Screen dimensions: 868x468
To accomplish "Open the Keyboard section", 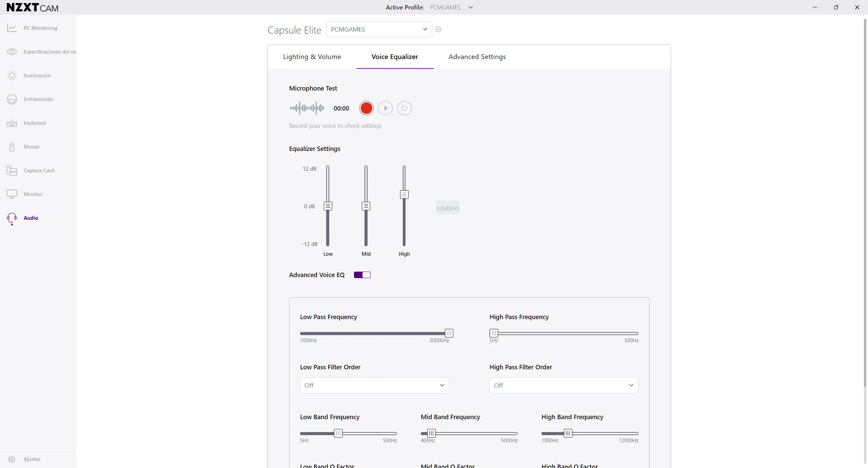I will point(35,123).
